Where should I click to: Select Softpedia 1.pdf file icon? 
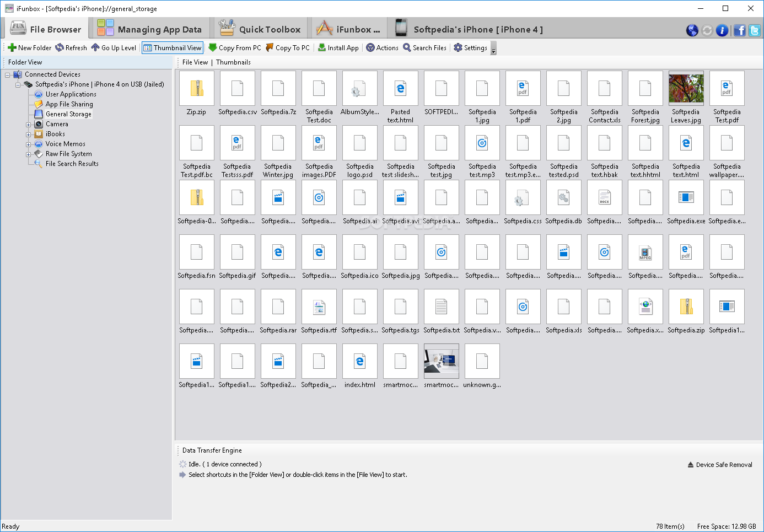click(523, 88)
